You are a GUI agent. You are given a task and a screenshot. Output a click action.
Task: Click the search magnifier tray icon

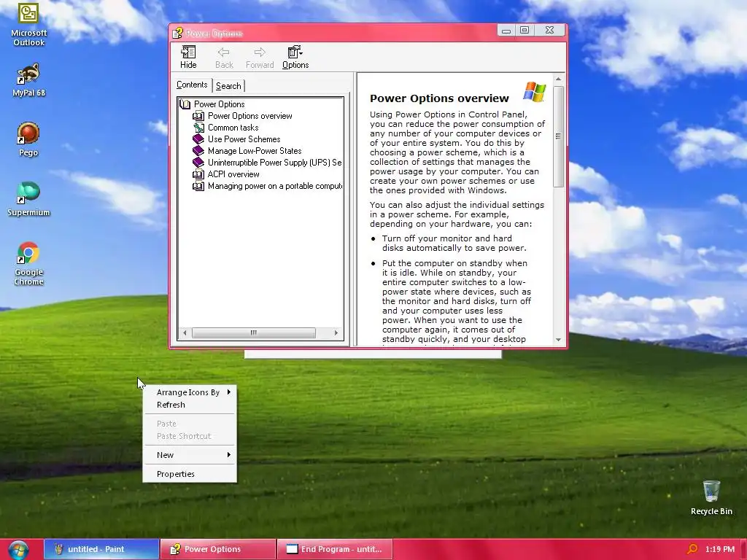(x=692, y=549)
